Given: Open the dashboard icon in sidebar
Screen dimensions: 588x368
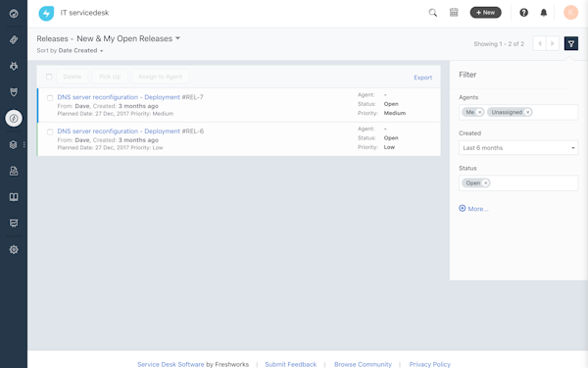Looking at the screenshot, I should coord(14,14).
